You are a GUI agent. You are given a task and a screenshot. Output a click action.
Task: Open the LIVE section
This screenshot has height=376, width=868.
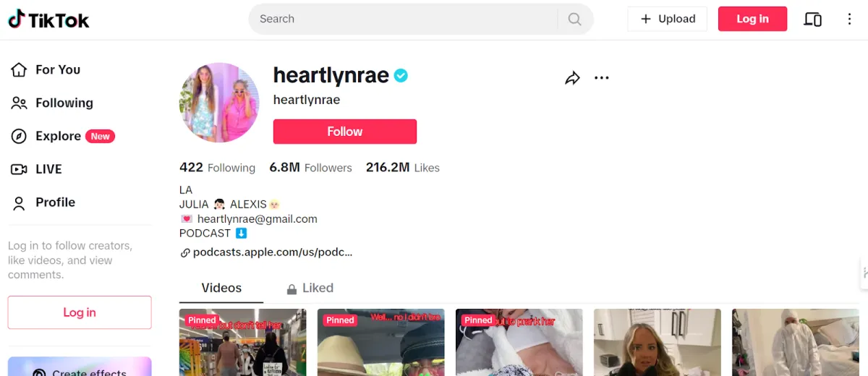37,169
